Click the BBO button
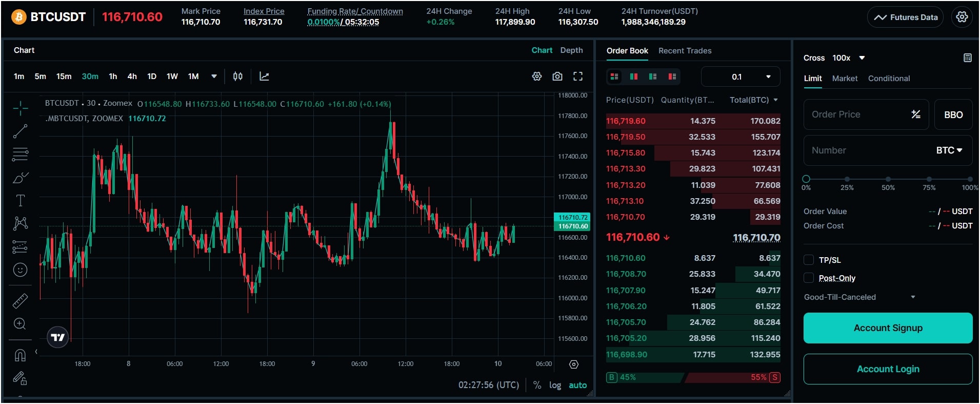This screenshot has height=404, width=980. 953,114
